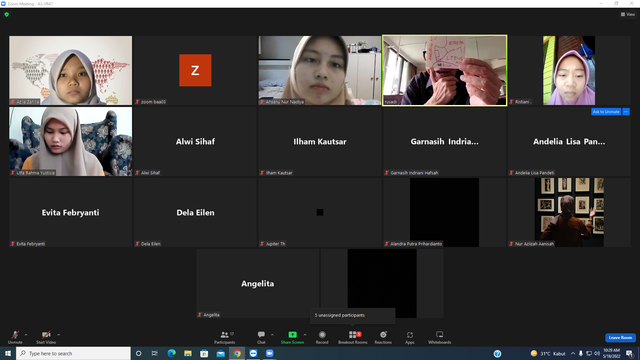
Task: Open Cortana circle icon in taskbar
Action: coord(138,353)
